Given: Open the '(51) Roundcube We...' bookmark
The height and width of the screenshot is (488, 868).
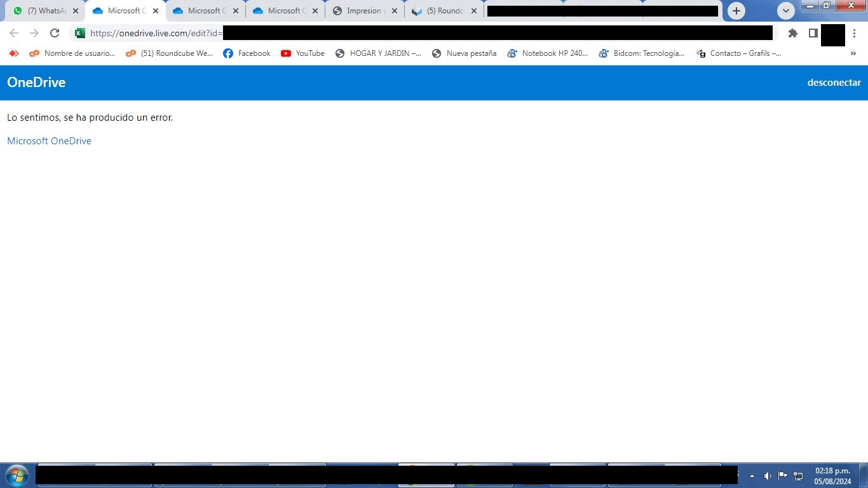Looking at the screenshot, I should 170,53.
